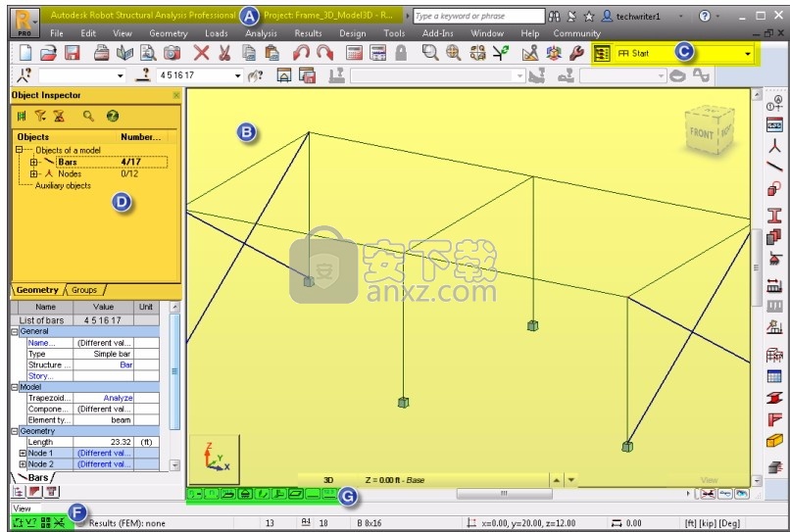Click the Sections I-beam icon in right toolbar
This screenshot has height=532, width=790.
[x=774, y=216]
